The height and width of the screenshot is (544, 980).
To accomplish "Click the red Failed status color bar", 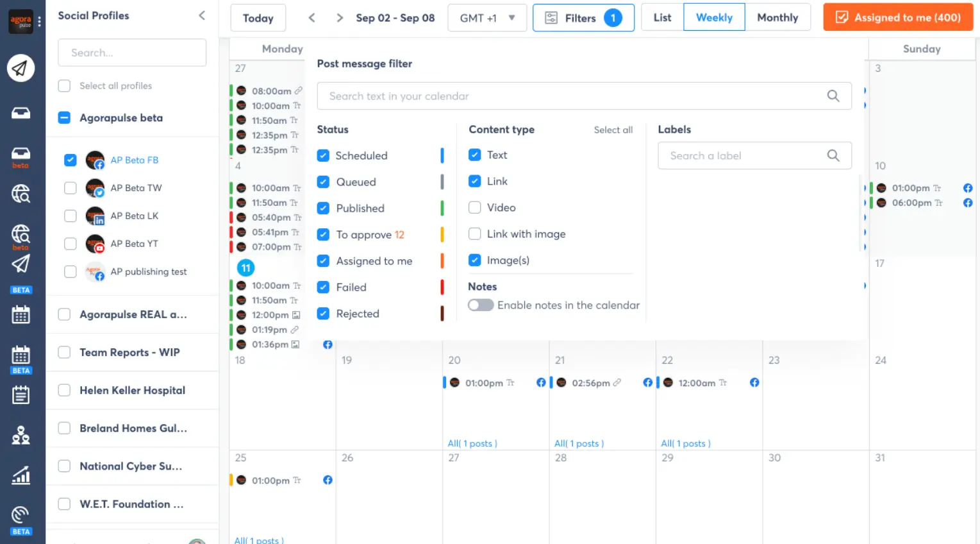I will click(442, 287).
